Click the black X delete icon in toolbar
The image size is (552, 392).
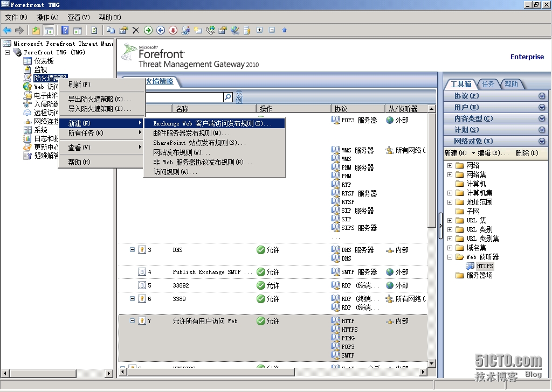[x=136, y=30]
